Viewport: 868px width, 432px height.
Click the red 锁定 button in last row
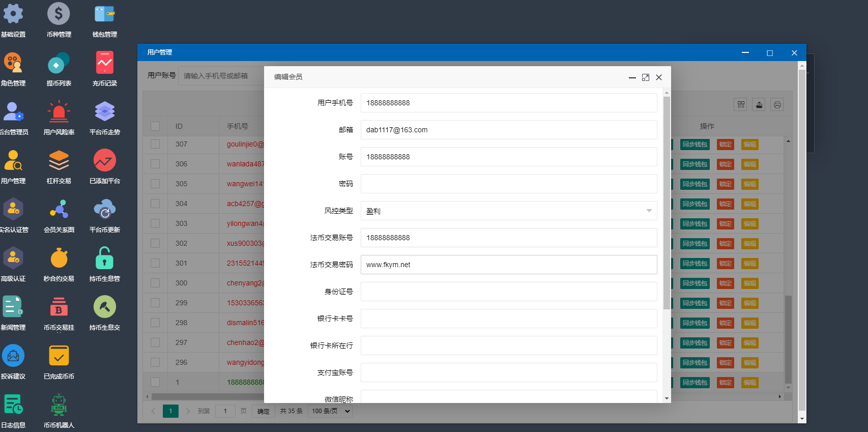725,383
